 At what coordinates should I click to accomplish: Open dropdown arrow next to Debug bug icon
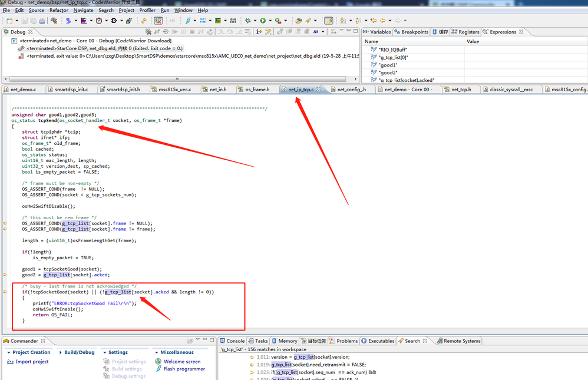255,21
